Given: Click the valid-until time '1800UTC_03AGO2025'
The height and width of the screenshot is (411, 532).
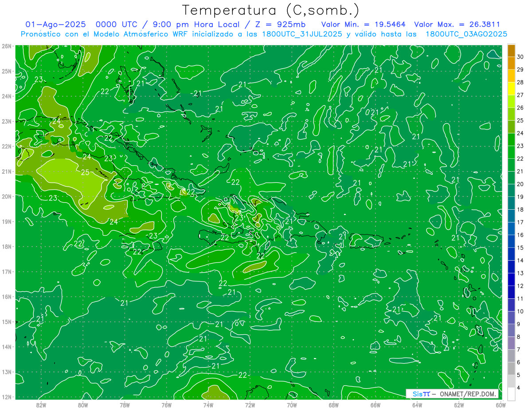Looking at the screenshot, I should (466, 34).
